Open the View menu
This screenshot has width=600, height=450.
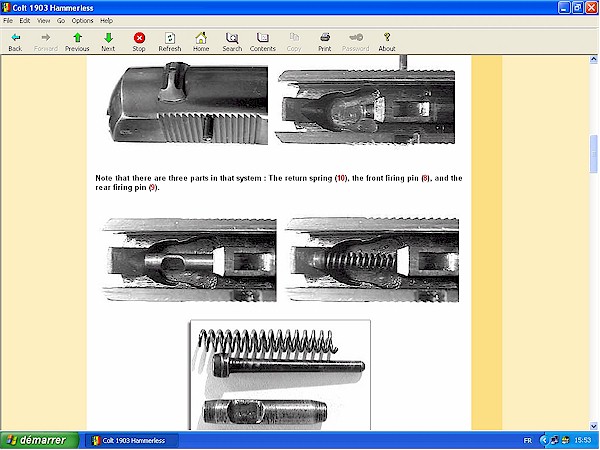pos(43,21)
